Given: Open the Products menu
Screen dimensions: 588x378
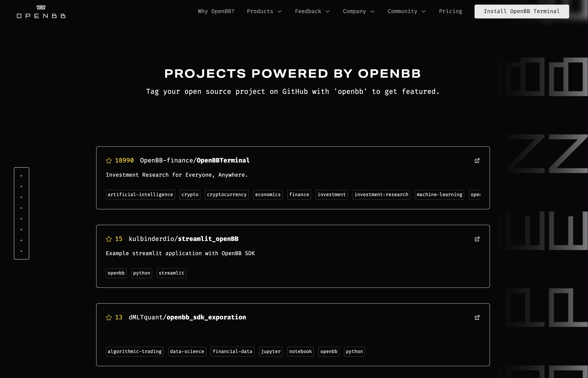Looking at the screenshot, I should click(x=260, y=11).
